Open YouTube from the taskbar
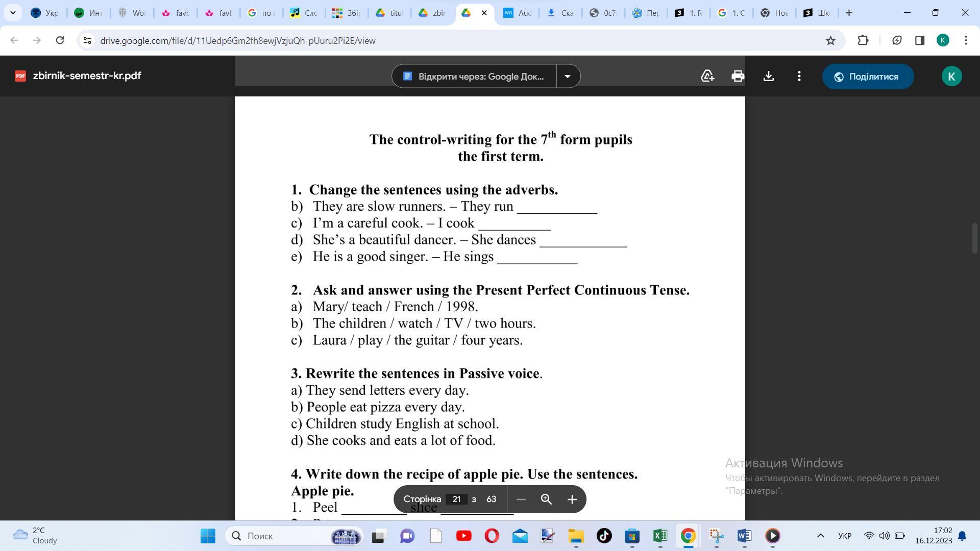This screenshot has width=980, height=551. coord(463,536)
